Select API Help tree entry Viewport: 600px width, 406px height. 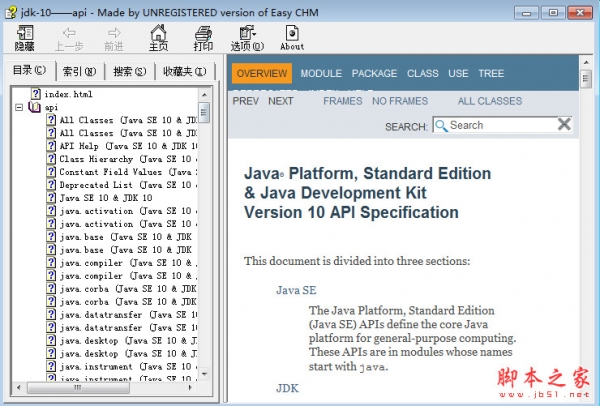click(x=128, y=146)
